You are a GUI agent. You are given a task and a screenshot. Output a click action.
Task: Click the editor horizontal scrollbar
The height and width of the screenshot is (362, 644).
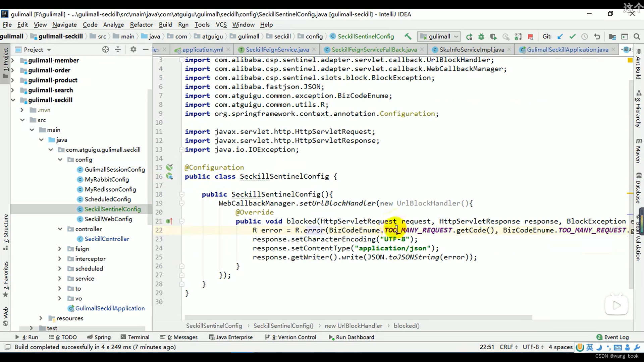(358, 317)
